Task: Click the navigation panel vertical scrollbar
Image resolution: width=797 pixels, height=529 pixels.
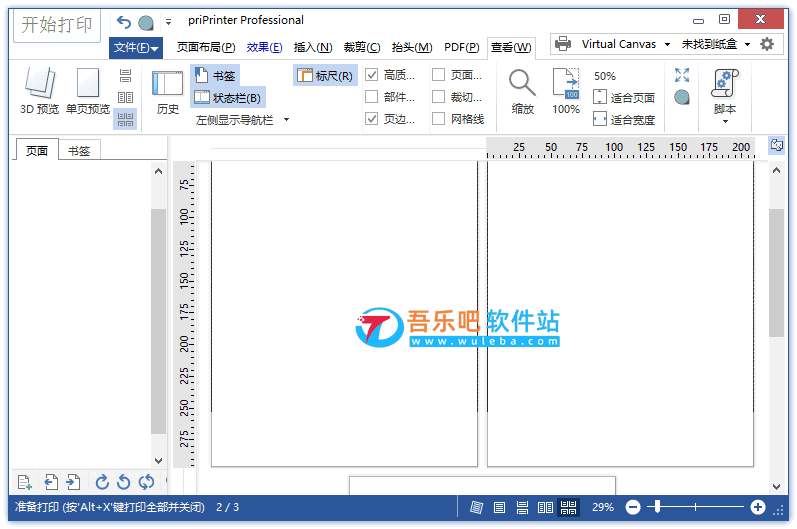Action: click(x=159, y=321)
